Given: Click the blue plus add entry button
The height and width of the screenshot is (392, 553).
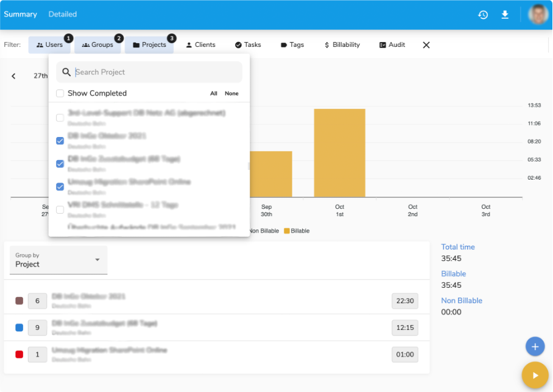Looking at the screenshot, I should tap(535, 346).
